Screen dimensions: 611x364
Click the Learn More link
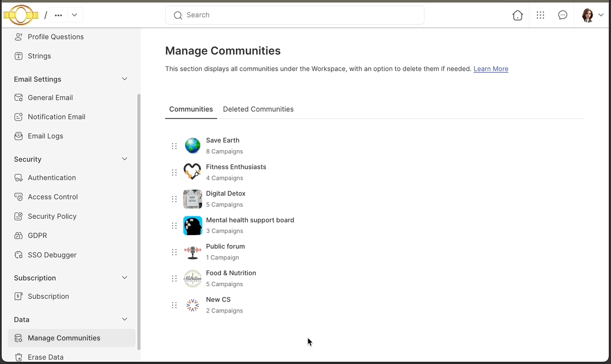pos(490,69)
